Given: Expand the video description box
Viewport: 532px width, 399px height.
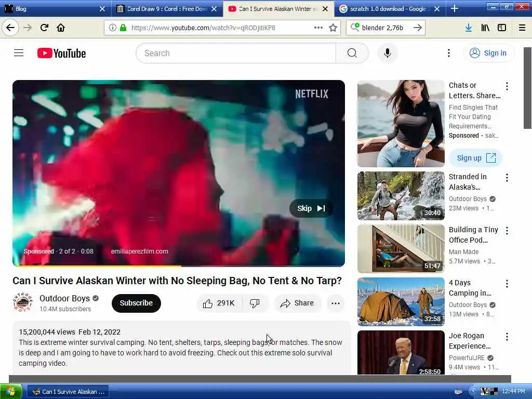Looking at the screenshot, I should click(x=181, y=348).
